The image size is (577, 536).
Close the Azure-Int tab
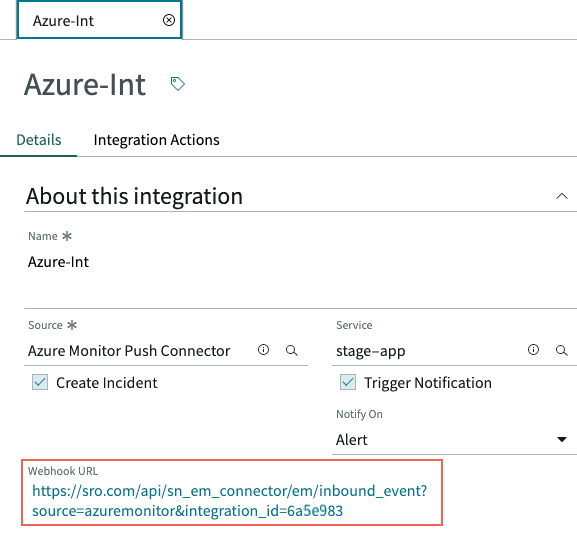[169, 20]
